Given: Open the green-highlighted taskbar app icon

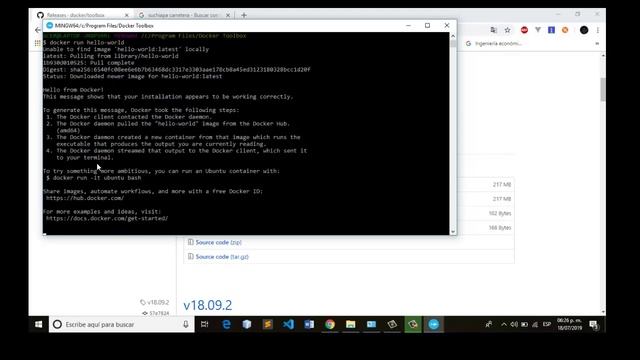Looking at the screenshot, I should [413, 324].
